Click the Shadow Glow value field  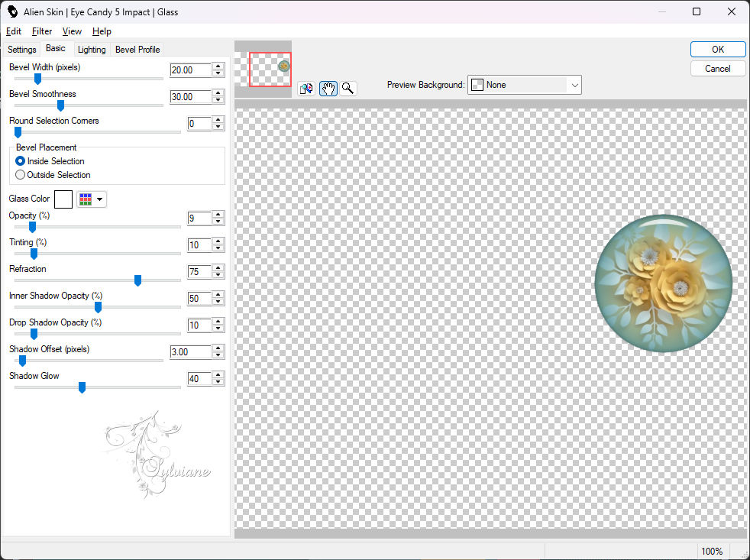199,379
